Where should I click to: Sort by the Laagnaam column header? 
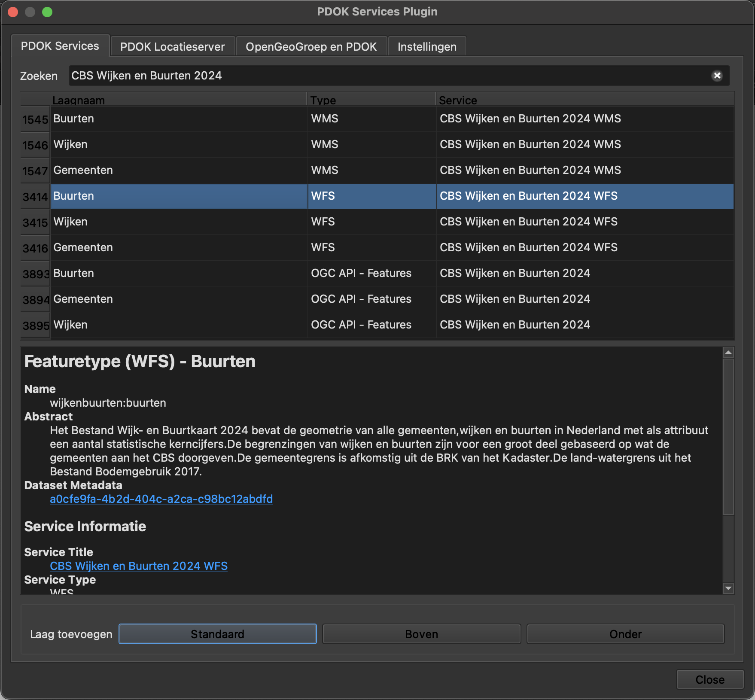(78, 100)
